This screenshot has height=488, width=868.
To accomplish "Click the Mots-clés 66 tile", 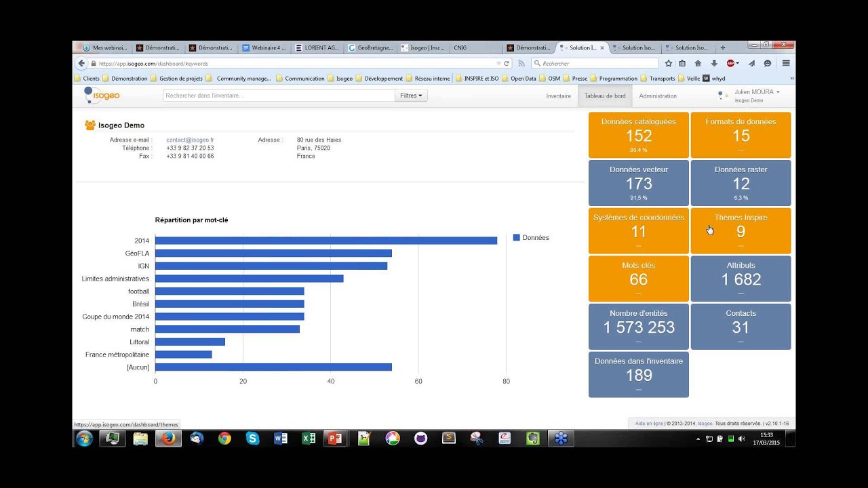I will coord(639,279).
